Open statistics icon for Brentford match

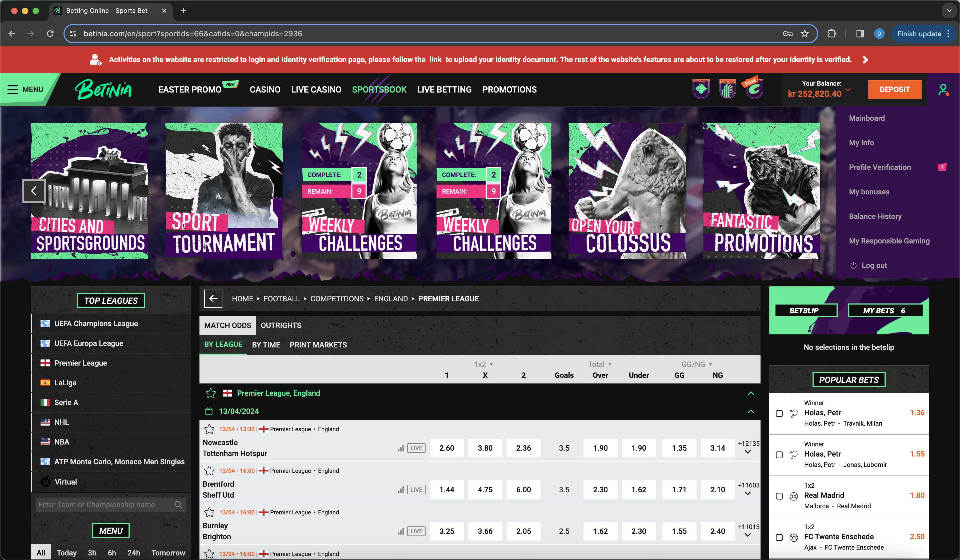coord(401,490)
